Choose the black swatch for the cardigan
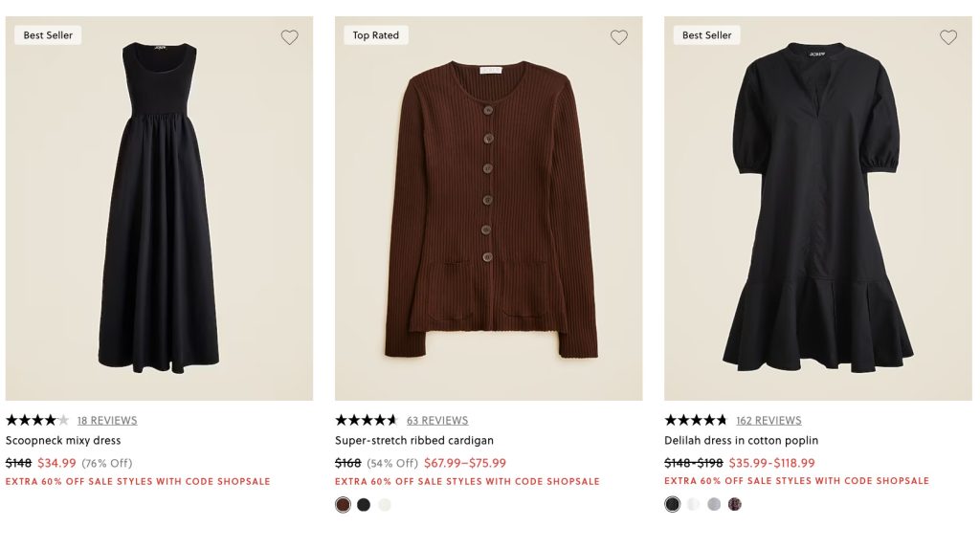The height and width of the screenshot is (548, 980). (364, 505)
